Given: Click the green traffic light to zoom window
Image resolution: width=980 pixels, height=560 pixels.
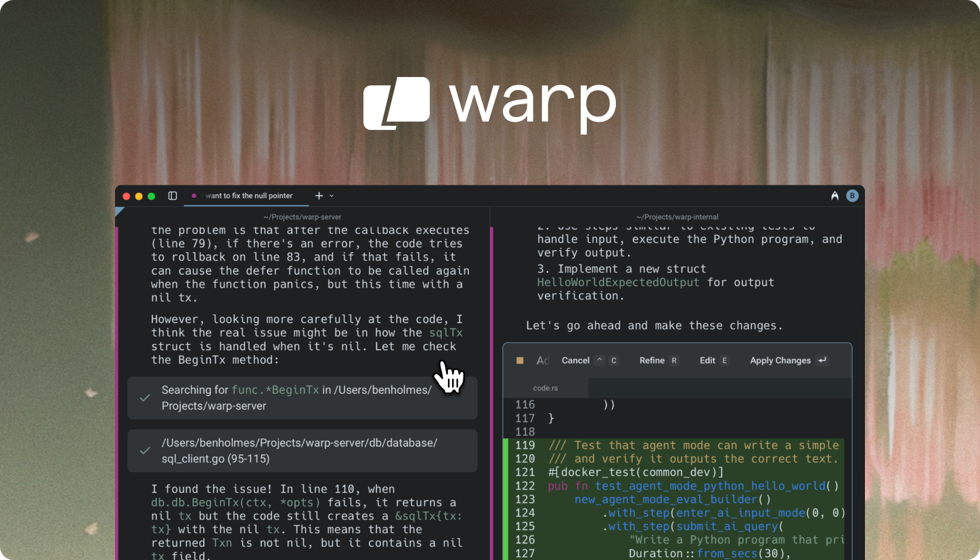Looking at the screenshot, I should (x=150, y=195).
